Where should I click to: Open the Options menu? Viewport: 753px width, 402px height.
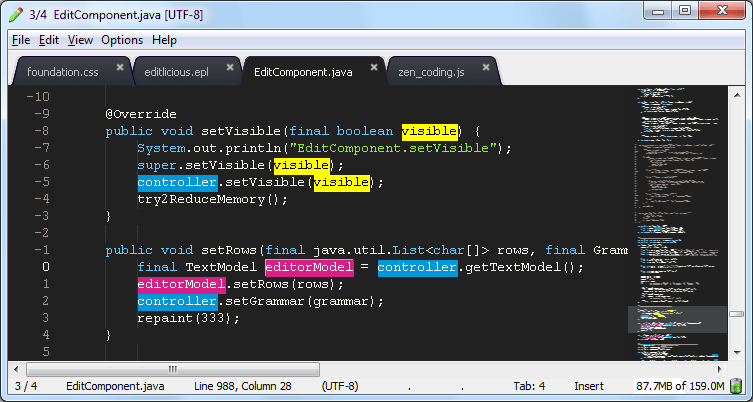point(122,40)
